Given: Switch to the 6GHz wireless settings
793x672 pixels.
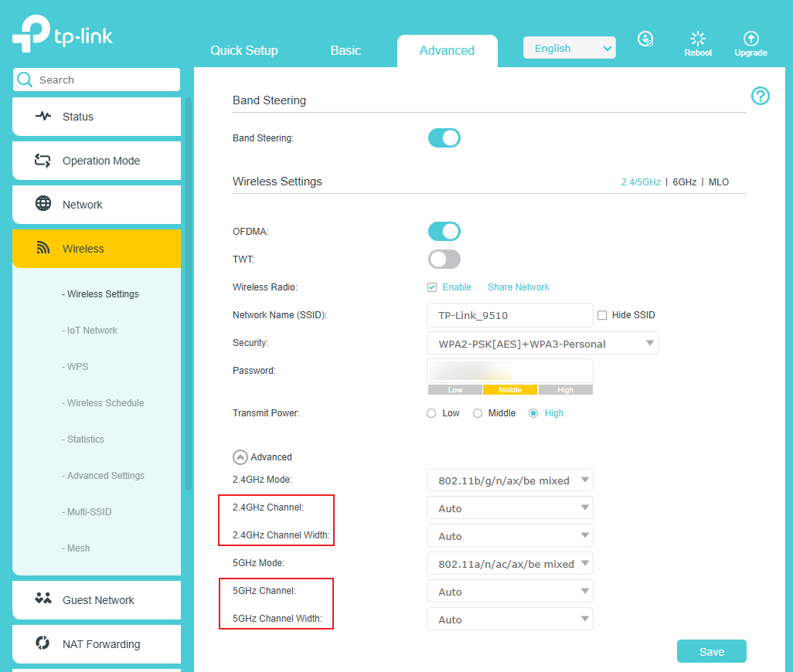Looking at the screenshot, I should [x=685, y=182].
